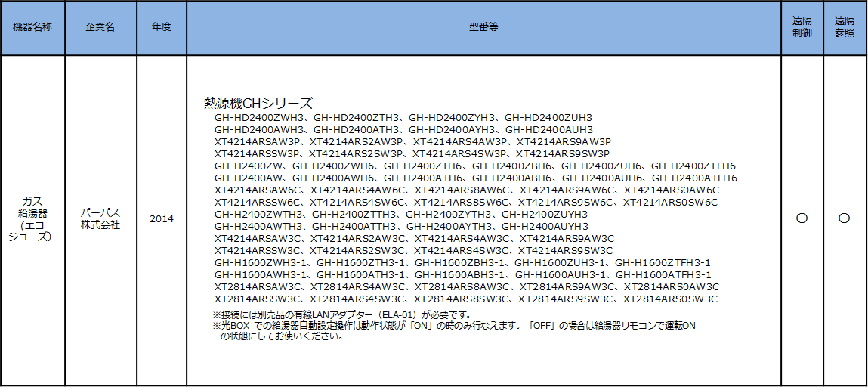Click model number GH-H1600AWH3-1
Screen dimensions: 868x387
pyautogui.click(x=261, y=274)
